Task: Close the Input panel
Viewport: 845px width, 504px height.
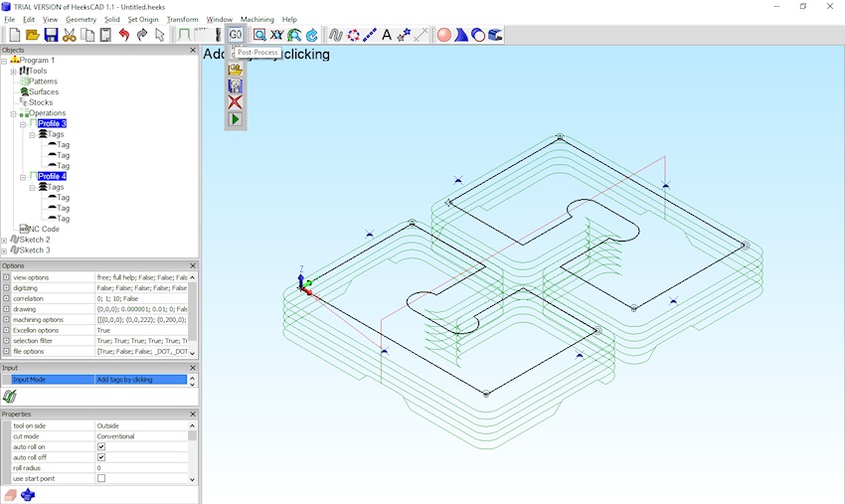Action: [193, 368]
